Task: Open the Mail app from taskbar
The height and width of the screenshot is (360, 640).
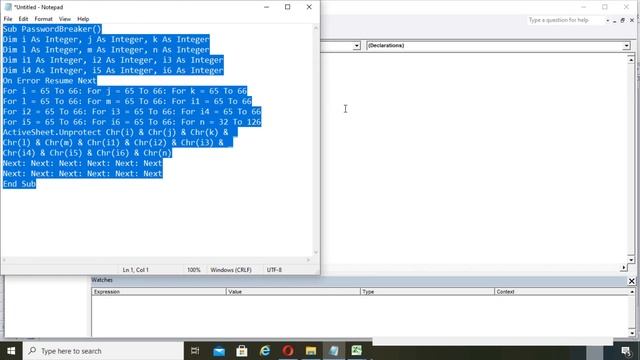Action: pos(219,351)
